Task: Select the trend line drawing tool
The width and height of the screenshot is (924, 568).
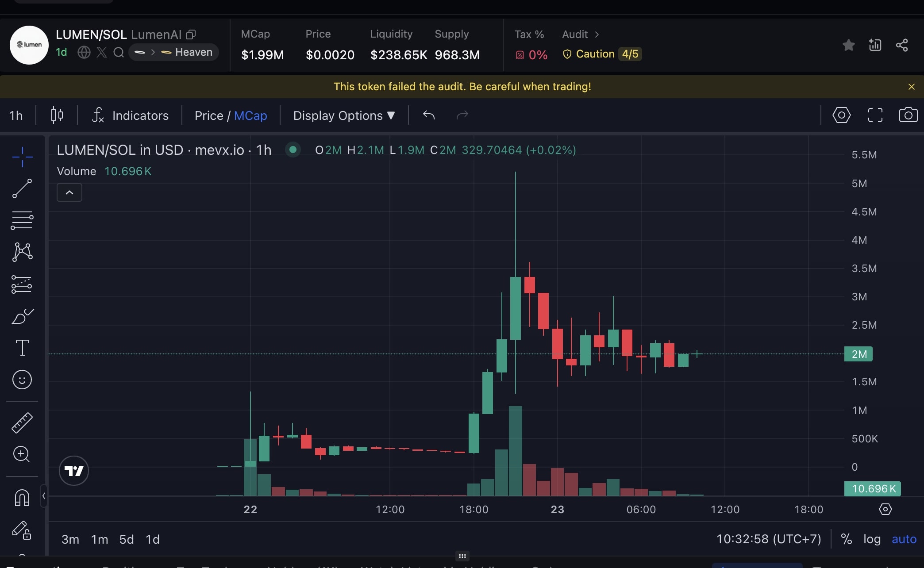Action: click(22, 188)
